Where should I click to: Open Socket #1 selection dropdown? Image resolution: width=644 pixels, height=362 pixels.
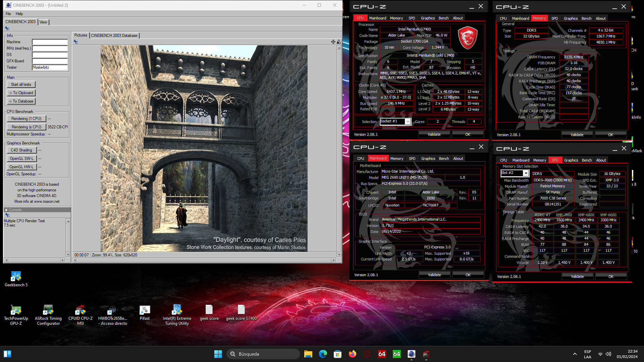point(408,122)
